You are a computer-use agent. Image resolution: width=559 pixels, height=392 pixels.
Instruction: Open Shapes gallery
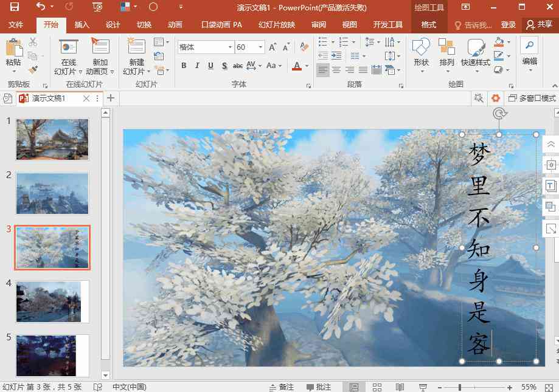pos(421,55)
